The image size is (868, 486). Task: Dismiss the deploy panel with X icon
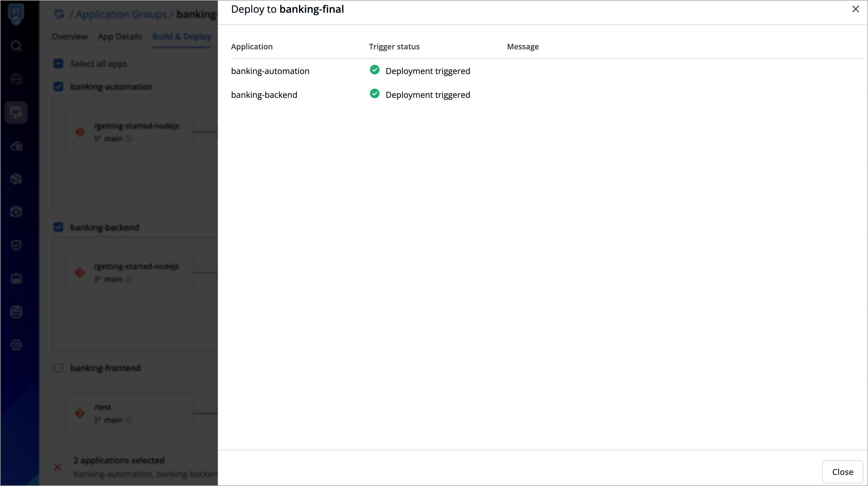(x=855, y=9)
